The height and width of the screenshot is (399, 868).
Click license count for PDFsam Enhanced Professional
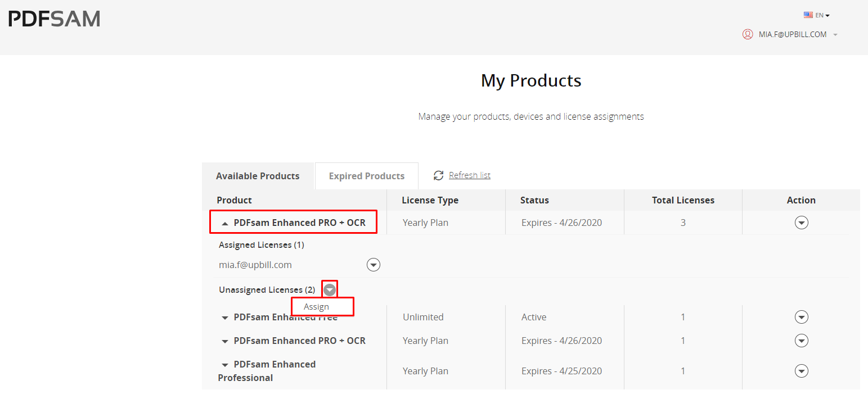click(x=683, y=371)
